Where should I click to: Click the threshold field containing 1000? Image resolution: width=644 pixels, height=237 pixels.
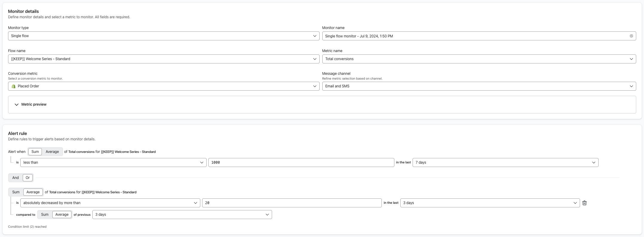click(301, 162)
